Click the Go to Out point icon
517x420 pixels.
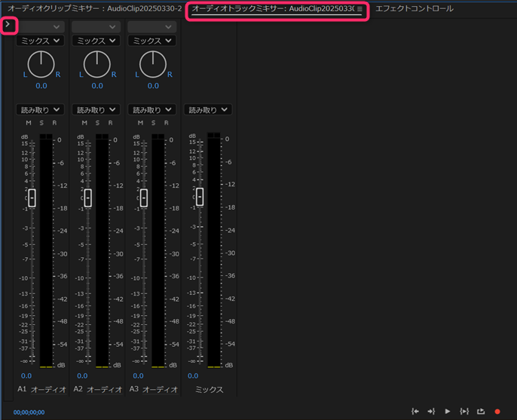tap(431, 412)
